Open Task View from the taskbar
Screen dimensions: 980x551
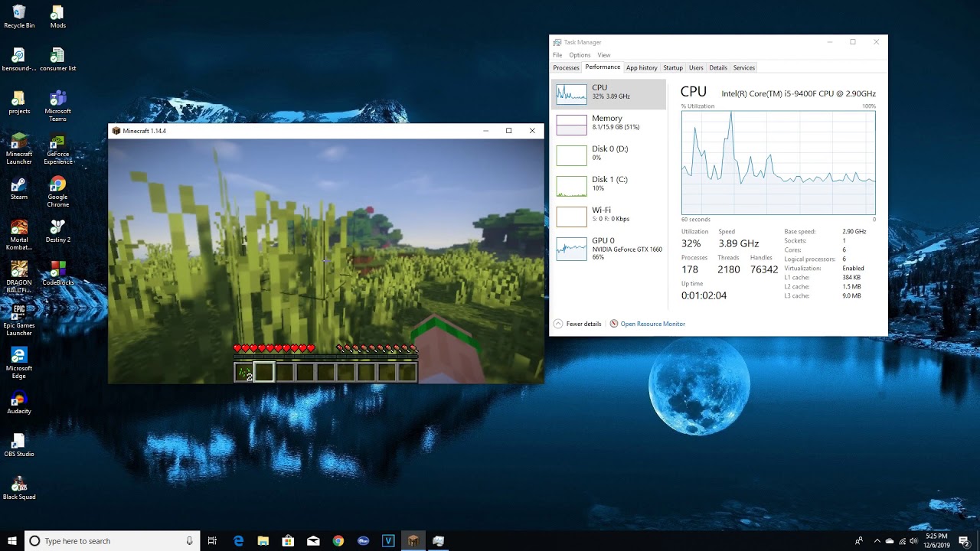pos(213,540)
